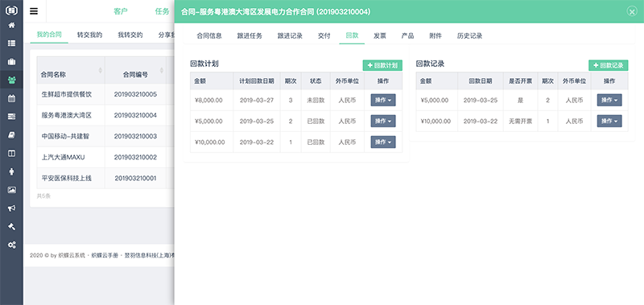Open the picture icon in the sidebar
The height and width of the screenshot is (305, 644).
pos(11,190)
